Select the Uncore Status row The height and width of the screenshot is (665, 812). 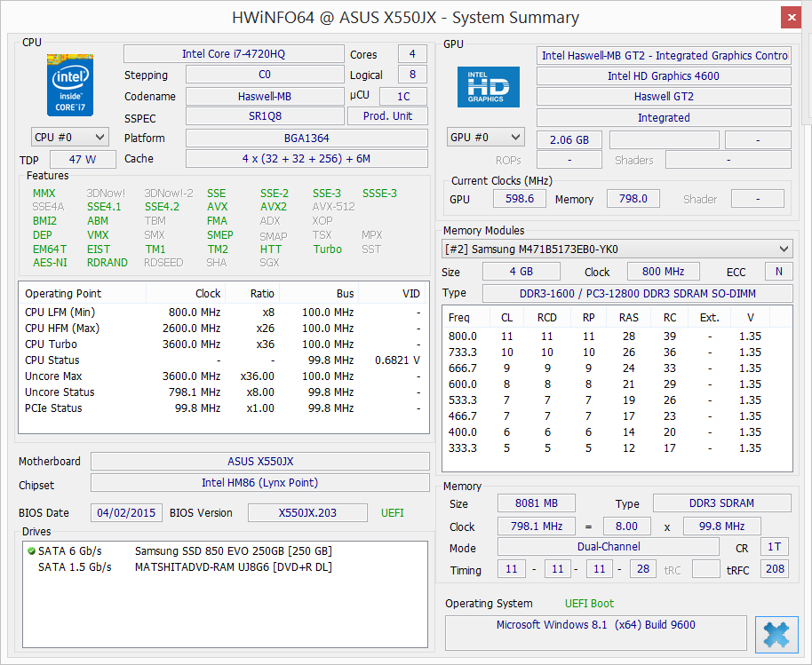[224, 392]
